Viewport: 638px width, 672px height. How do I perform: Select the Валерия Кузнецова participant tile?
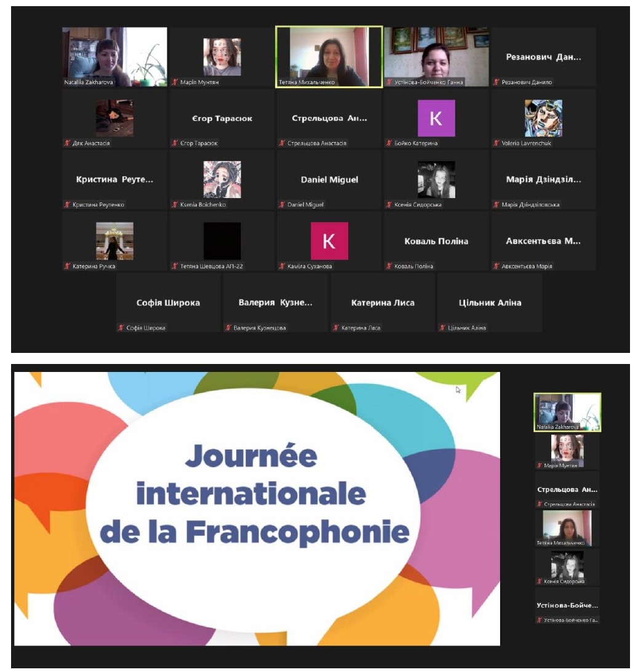[x=275, y=302]
